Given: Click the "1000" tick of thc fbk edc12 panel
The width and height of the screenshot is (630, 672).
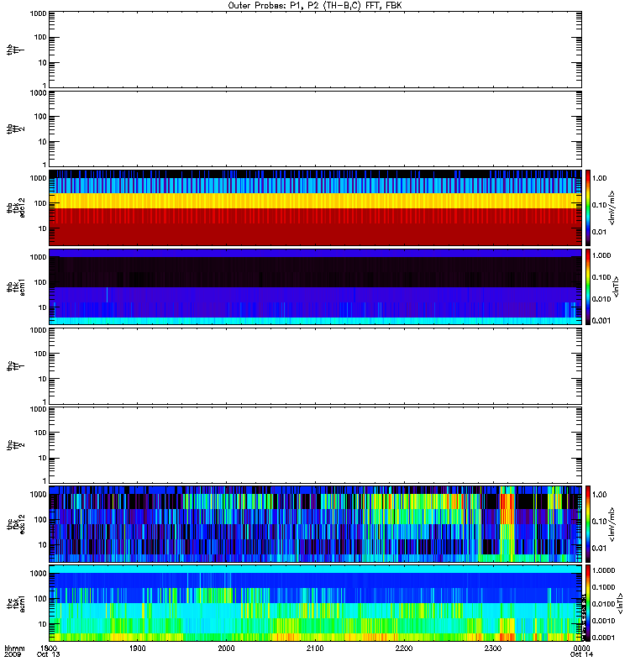Looking at the screenshot, I should pyautogui.click(x=38, y=494).
